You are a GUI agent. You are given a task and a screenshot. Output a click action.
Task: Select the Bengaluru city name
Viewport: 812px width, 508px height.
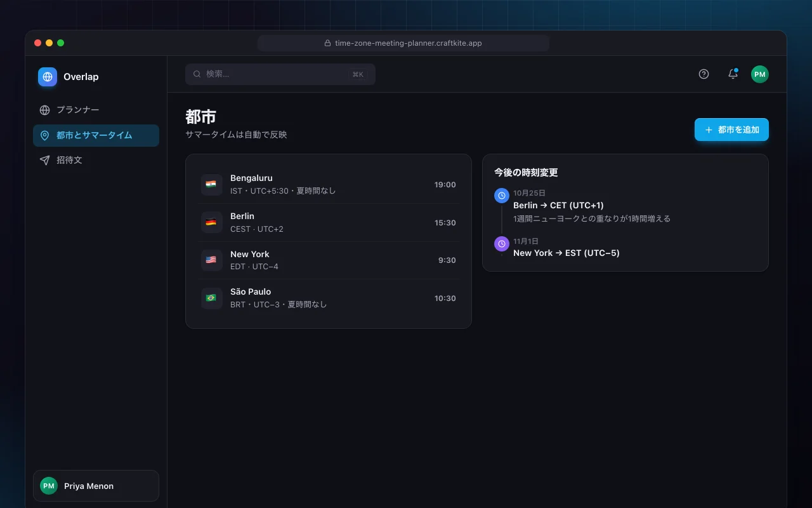coord(251,178)
